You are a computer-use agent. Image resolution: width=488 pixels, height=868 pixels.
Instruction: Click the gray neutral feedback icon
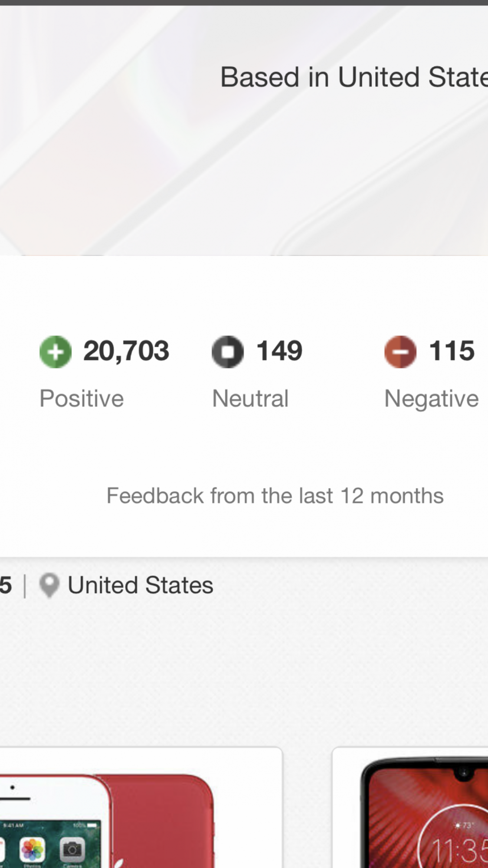[x=228, y=352]
